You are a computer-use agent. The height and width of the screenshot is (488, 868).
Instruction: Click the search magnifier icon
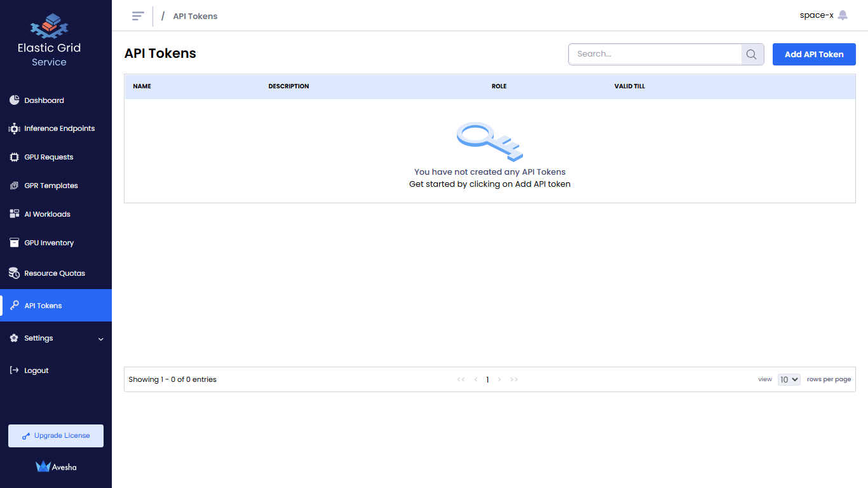pos(752,55)
